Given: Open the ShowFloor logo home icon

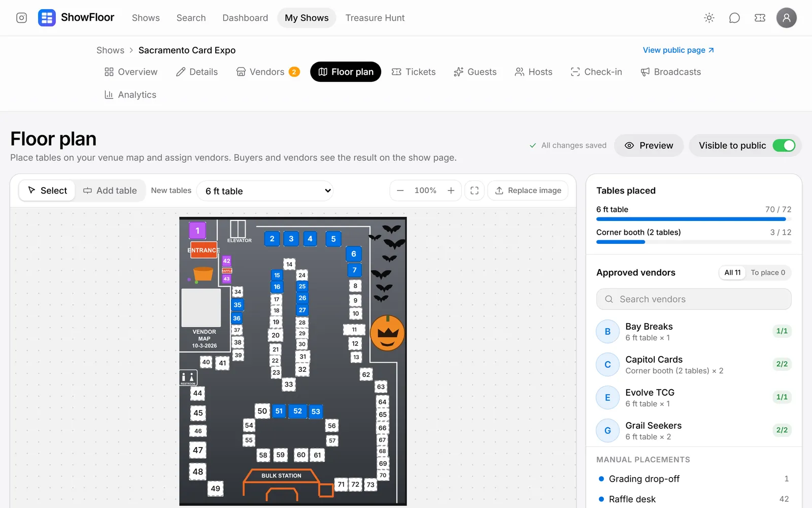Looking at the screenshot, I should coord(47,18).
